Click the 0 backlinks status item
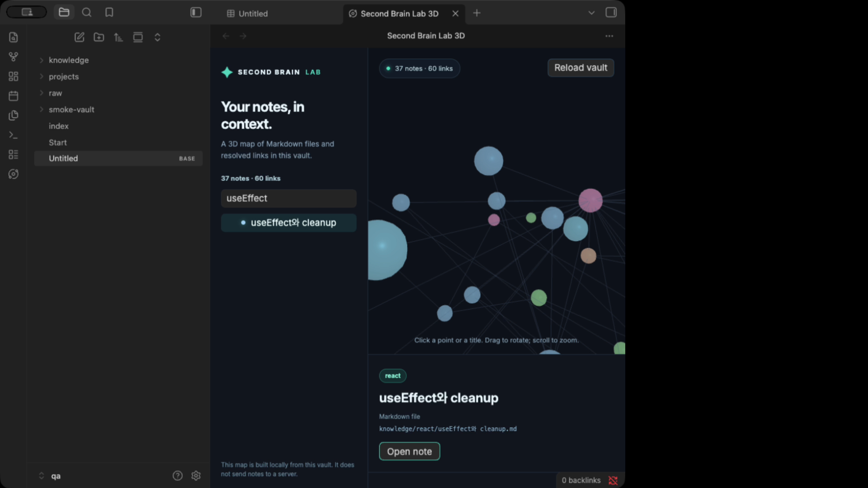This screenshot has width=868, height=488. pyautogui.click(x=581, y=480)
